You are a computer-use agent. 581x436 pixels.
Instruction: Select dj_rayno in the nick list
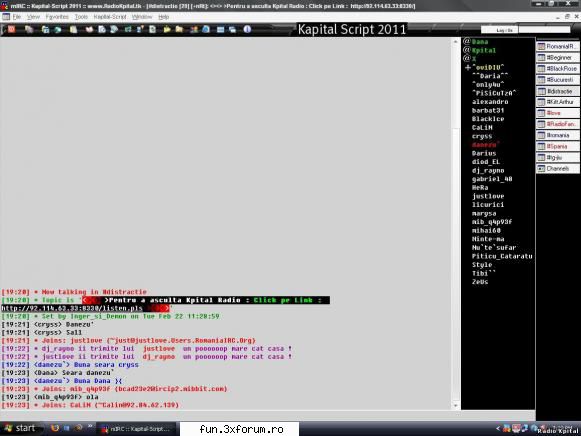click(x=488, y=170)
